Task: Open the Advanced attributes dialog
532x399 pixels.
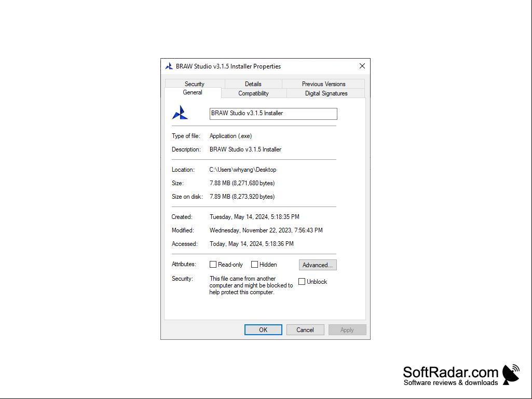Action: (318, 265)
